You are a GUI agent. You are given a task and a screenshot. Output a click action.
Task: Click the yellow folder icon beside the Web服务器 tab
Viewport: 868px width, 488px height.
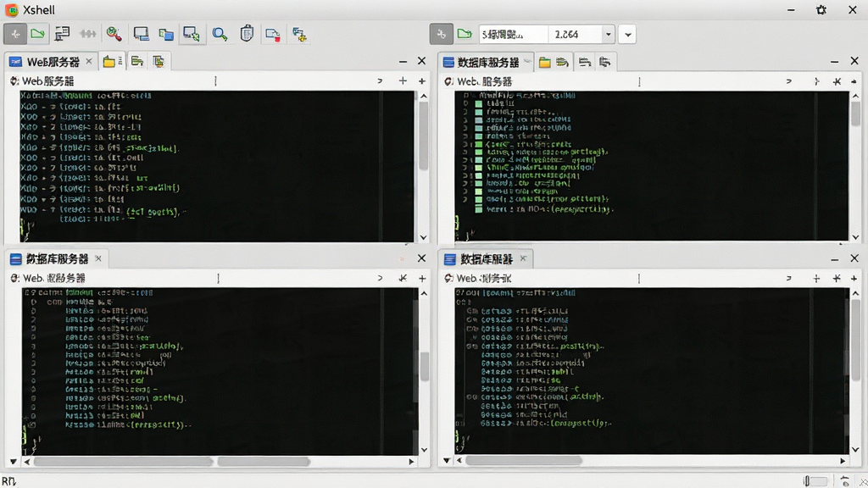click(109, 61)
